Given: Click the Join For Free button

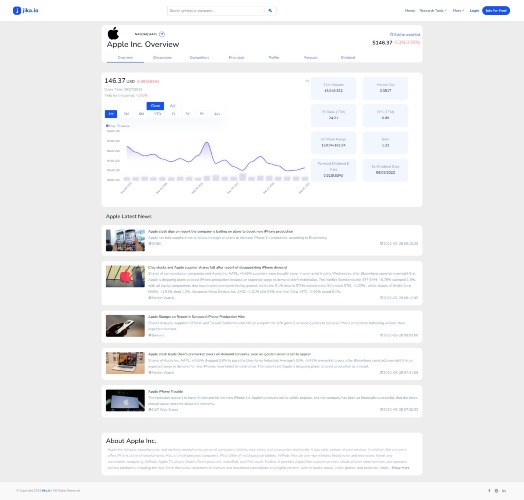Looking at the screenshot, I should point(496,11).
